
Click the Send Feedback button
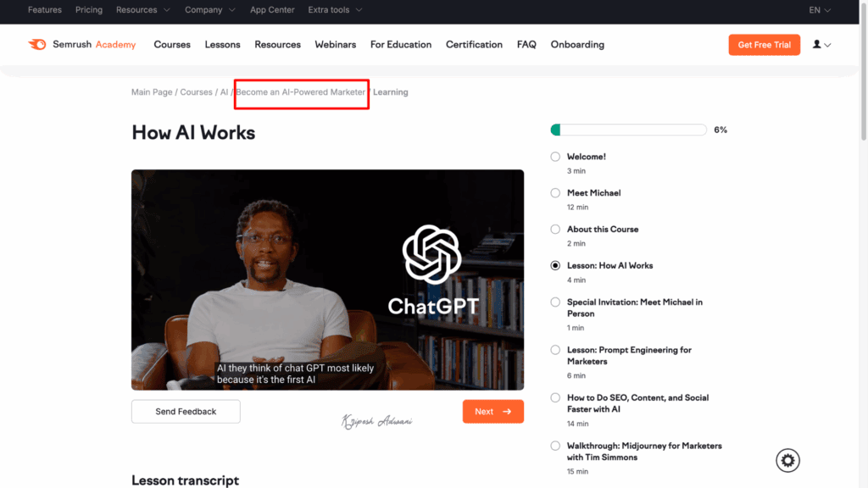pyautogui.click(x=185, y=411)
